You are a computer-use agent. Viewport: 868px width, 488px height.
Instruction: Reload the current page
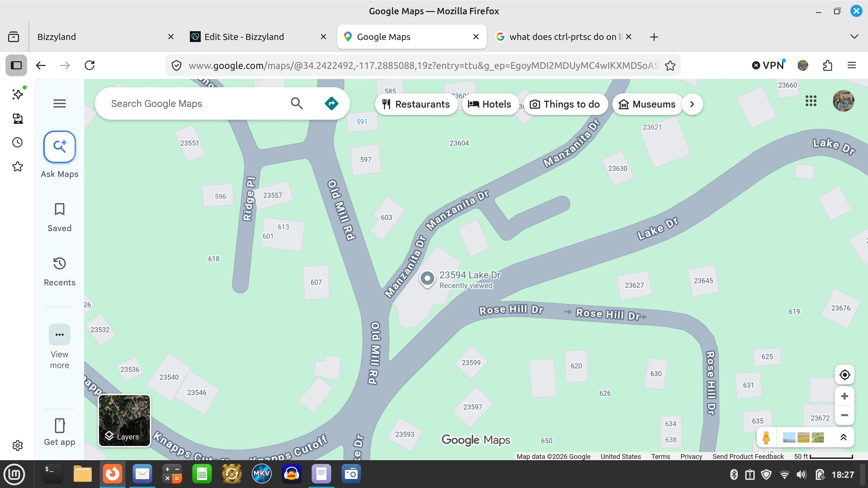[90, 65]
